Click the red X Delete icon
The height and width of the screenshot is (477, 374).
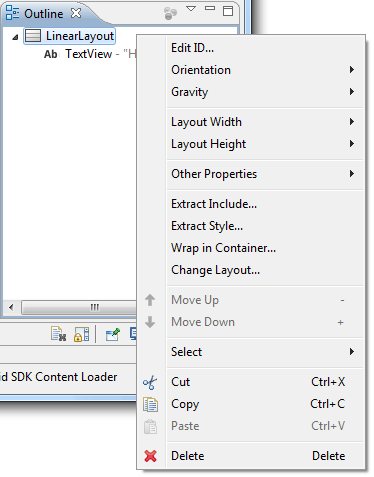click(150, 456)
